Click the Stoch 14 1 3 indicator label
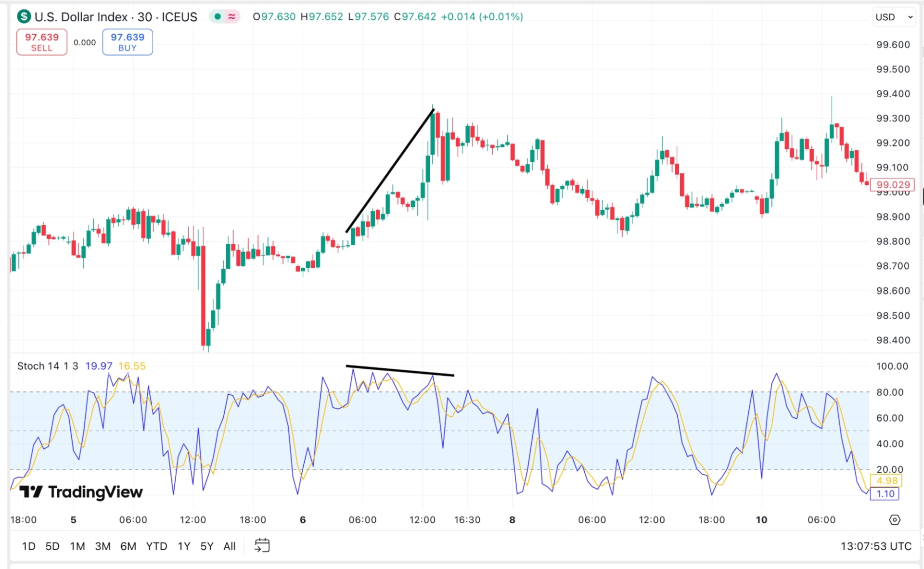Image resolution: width=924 pixels, height=569 pixels. [x=48, y=366]
